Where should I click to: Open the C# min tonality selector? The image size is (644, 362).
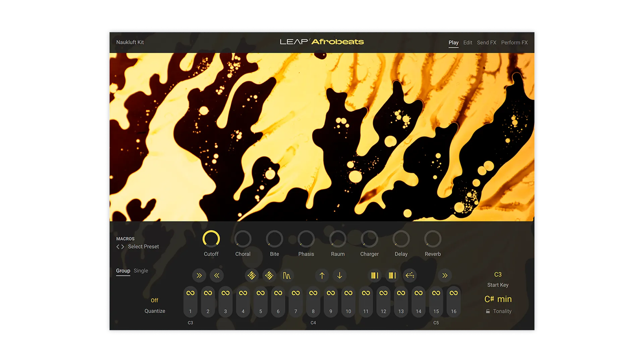point(498,299)
